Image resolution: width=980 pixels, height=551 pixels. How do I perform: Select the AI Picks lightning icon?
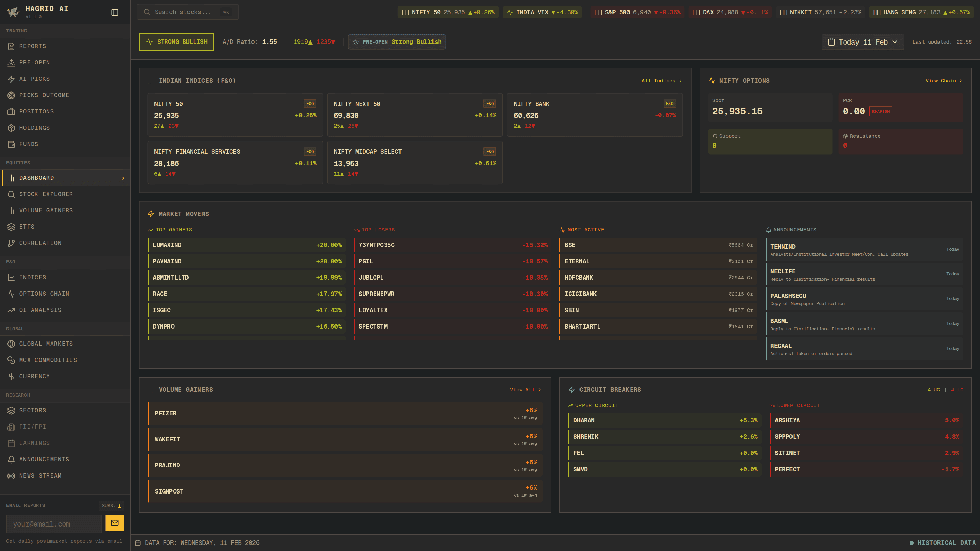[12, 79]
